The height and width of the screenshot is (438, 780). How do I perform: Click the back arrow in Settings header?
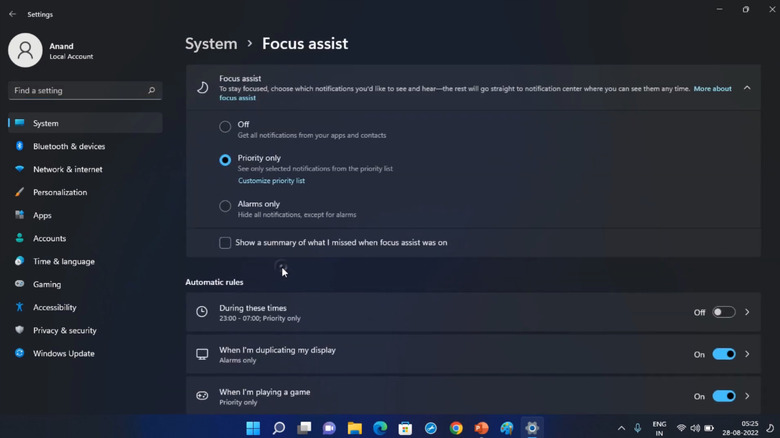coord(12,15)
